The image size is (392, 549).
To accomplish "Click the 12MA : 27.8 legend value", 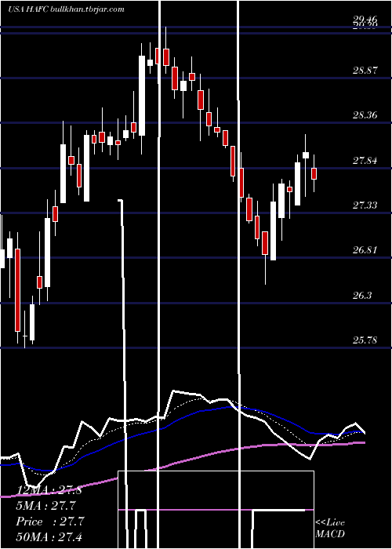I will click(49, 490).
